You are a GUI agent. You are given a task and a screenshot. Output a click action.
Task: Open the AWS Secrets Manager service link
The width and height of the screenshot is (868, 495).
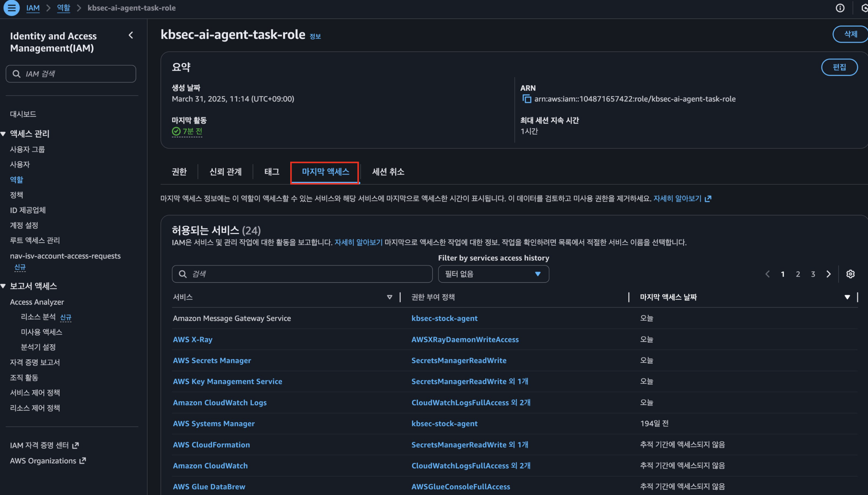tap(212, 360)
